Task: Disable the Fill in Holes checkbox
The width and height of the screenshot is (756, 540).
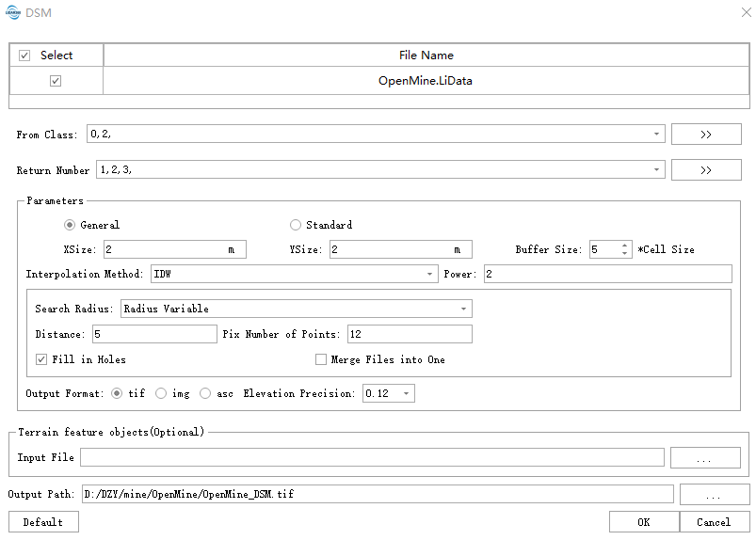Action: point(41,359)
